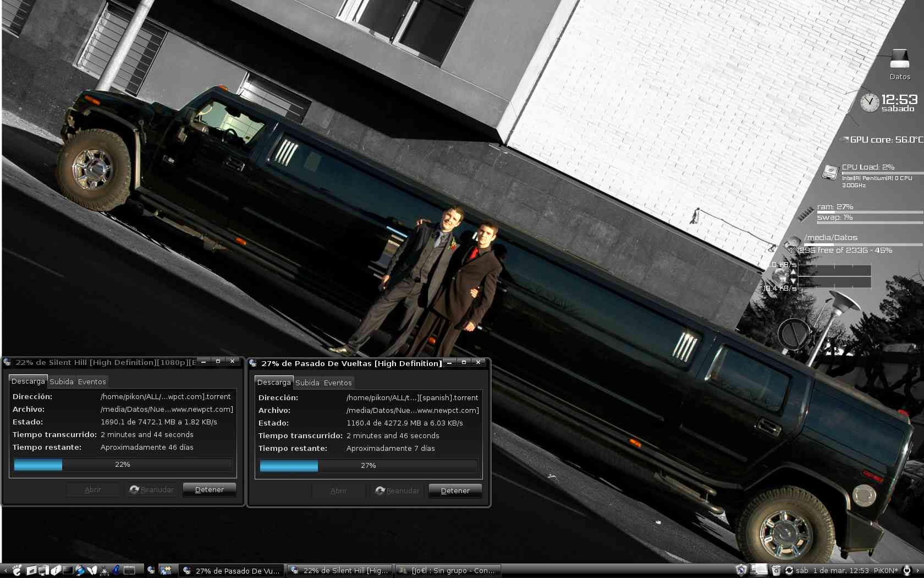Click Abrir in the Pasado De Vueltas window
The image size is (924, 578).
coord(339,490)
